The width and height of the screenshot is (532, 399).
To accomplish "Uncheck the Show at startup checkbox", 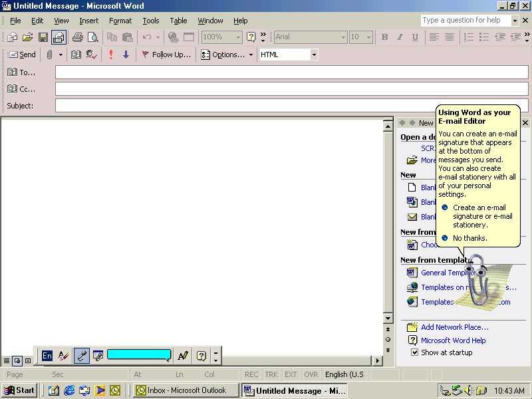I will (x=414, y=352).
